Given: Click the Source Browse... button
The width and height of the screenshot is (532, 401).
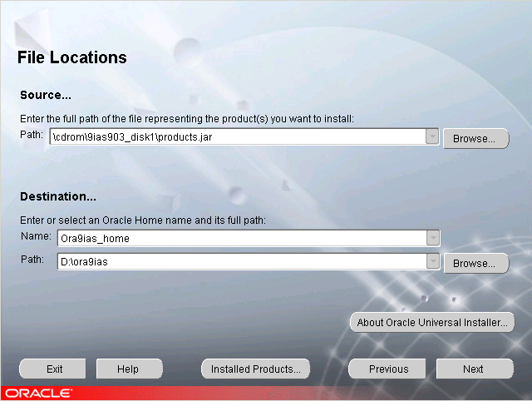Looking at the screenshot, I should click(476, 139).
